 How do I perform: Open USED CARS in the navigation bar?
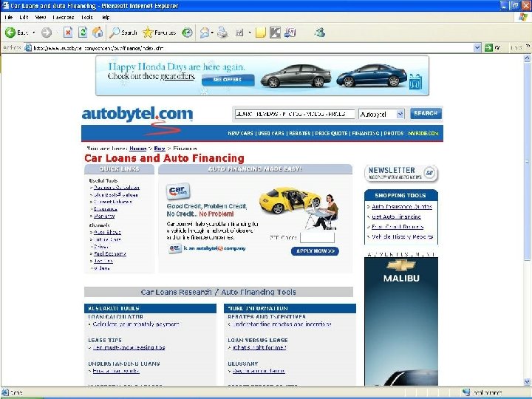[x=271, y=133]
